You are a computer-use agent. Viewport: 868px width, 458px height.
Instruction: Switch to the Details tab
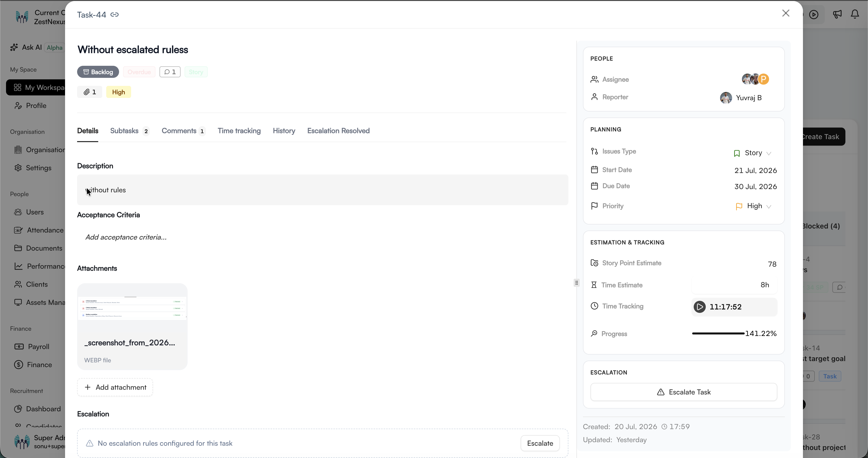coord(88,131)
